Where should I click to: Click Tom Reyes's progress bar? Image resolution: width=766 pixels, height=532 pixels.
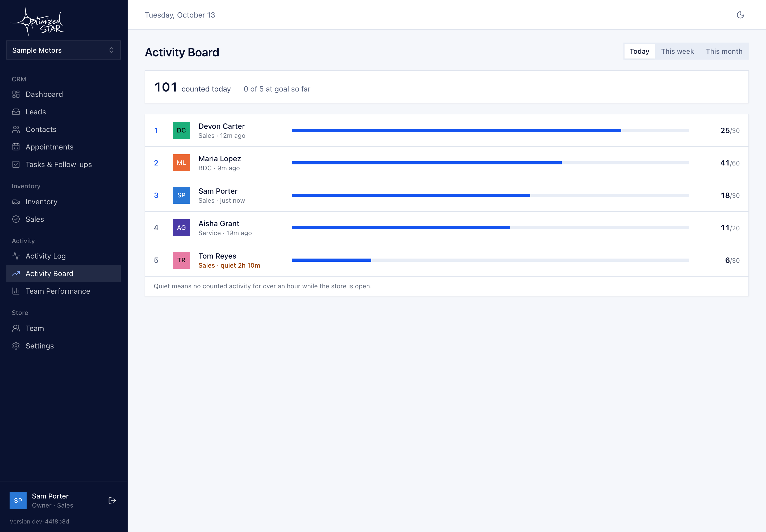(490, 260)
